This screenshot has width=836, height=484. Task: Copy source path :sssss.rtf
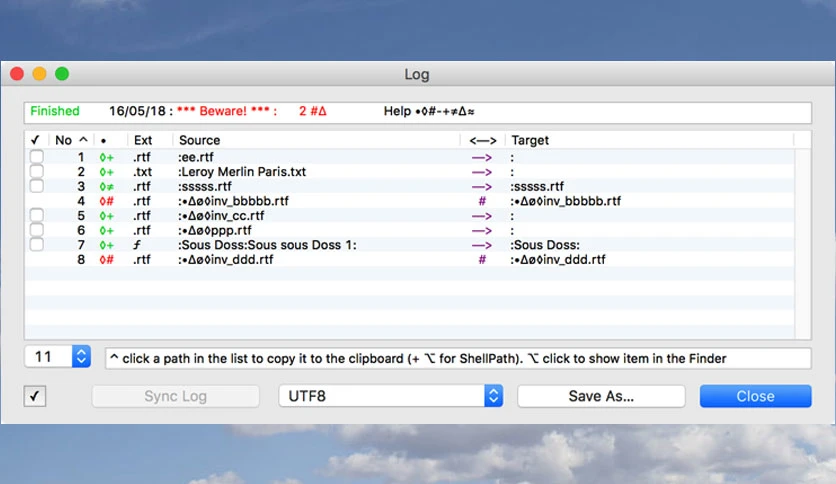coord(205,187)
